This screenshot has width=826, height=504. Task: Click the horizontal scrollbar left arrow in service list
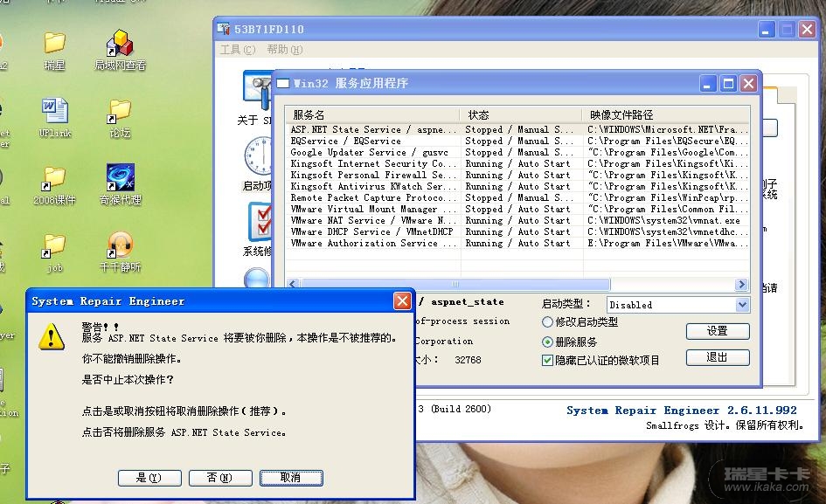293,285
